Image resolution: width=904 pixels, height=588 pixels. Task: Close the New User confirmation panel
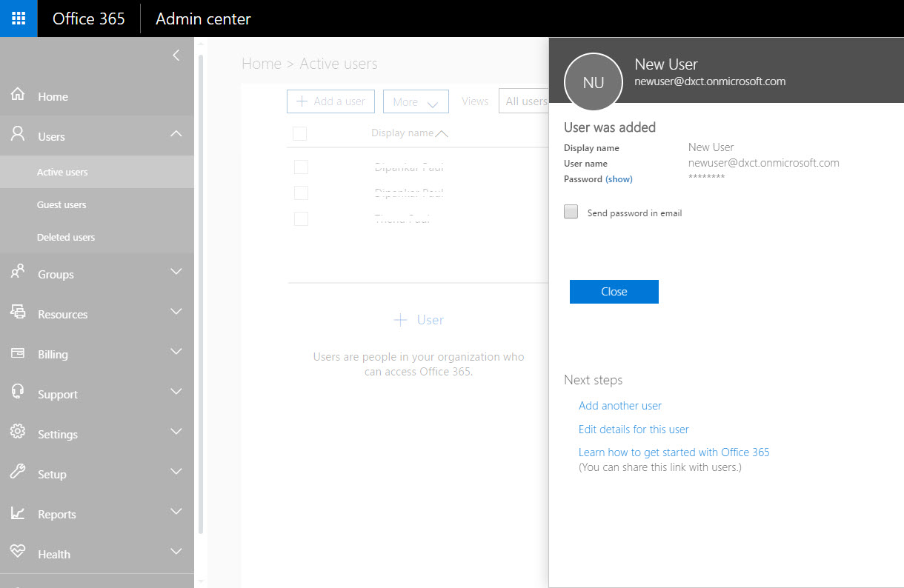(x=614, y=291)
